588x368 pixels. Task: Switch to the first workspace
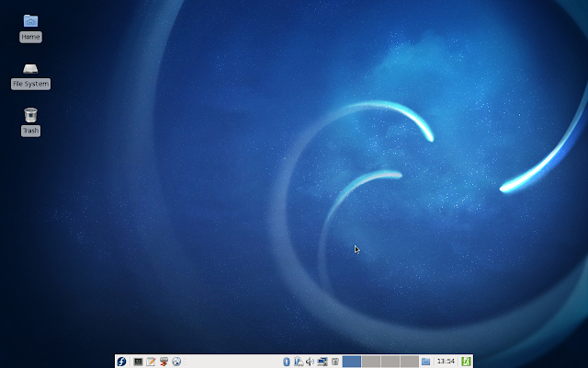(351, 362)
